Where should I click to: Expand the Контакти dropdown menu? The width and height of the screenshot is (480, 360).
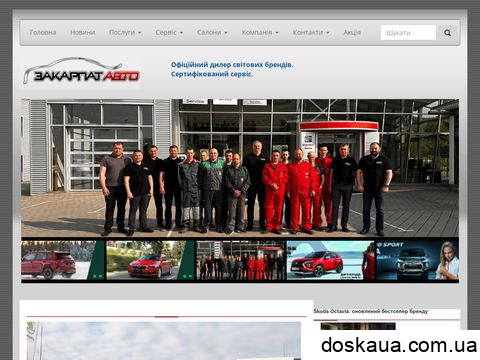coord(311,32)
